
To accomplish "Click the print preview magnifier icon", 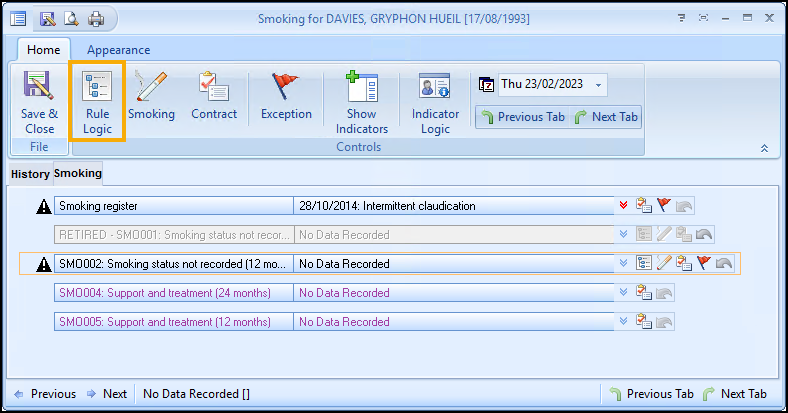I will click(71, 18).
